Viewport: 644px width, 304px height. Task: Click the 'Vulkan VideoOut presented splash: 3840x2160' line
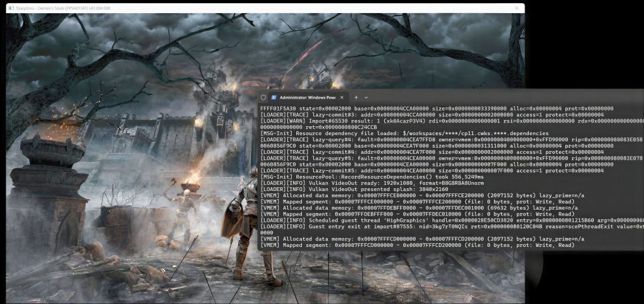[x=356, y=189]
